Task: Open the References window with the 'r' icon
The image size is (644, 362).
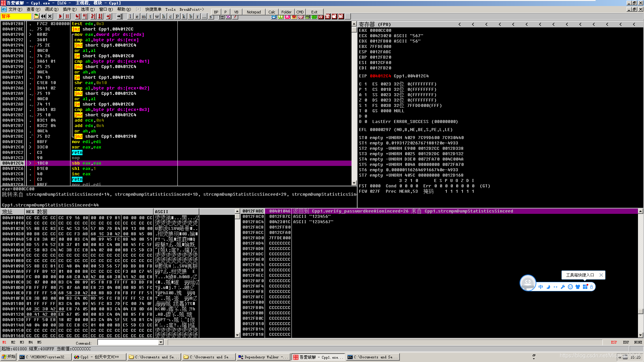Action: pyautogui.click(x=197, y=16)
